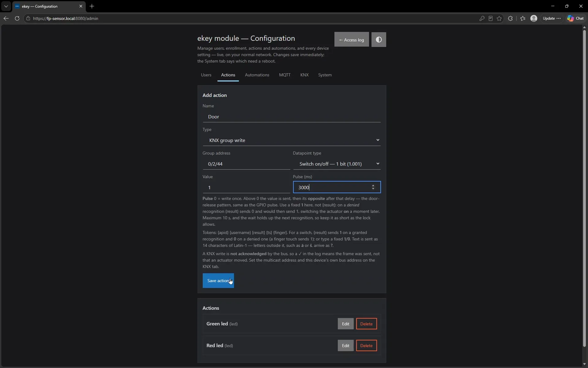The image size is (588, 368).
Task: Click the browser Update button
Action: click(552, 18)
